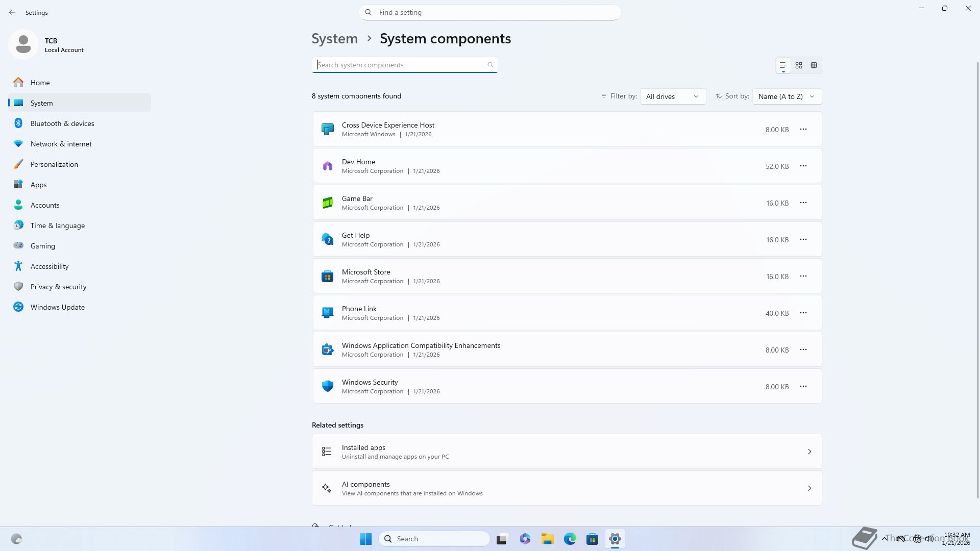This screenshot has width=980, height=551.
Task: Open more options for Dev Home
Action: pyautogui.click(x=803, y=166)
